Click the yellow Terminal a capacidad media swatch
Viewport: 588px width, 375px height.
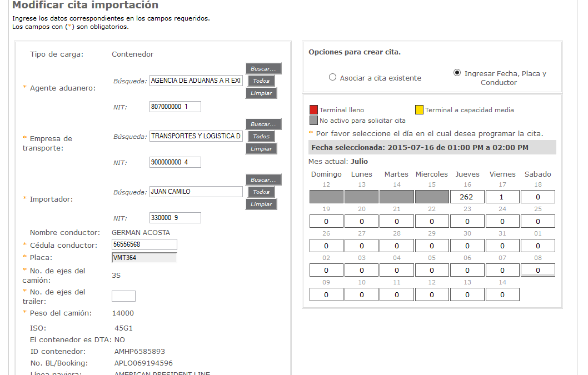419,109
